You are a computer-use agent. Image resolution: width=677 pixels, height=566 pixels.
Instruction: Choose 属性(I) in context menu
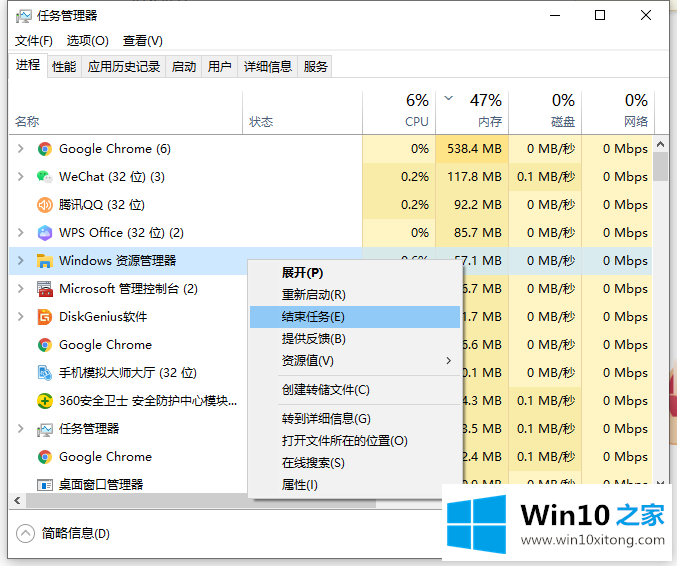pos(355,485)
